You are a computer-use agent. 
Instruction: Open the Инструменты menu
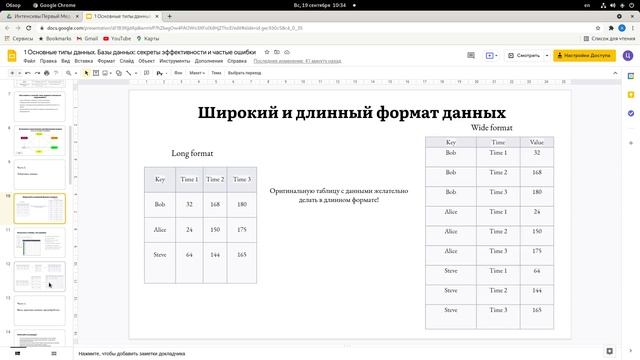click(175, 61)
